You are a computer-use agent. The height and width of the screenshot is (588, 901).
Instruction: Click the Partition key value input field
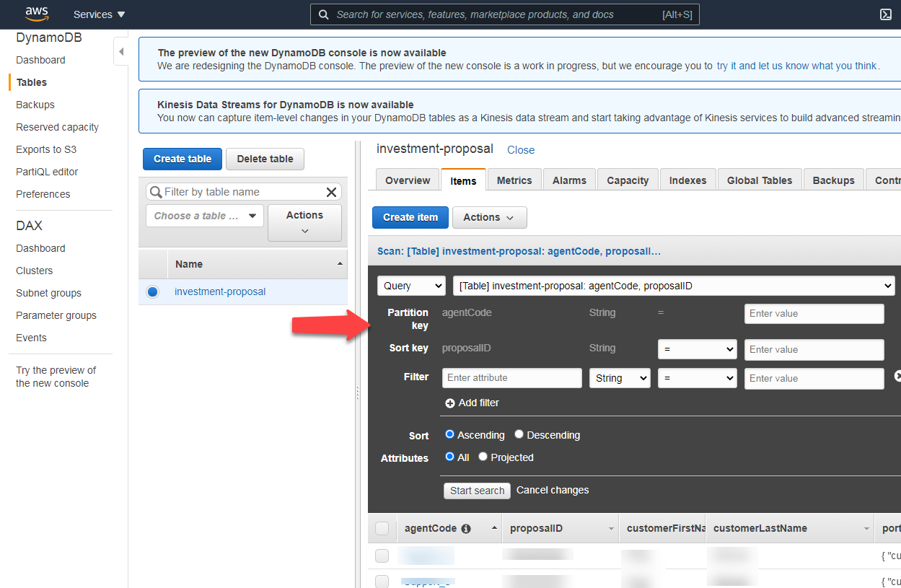click(814, 314)
